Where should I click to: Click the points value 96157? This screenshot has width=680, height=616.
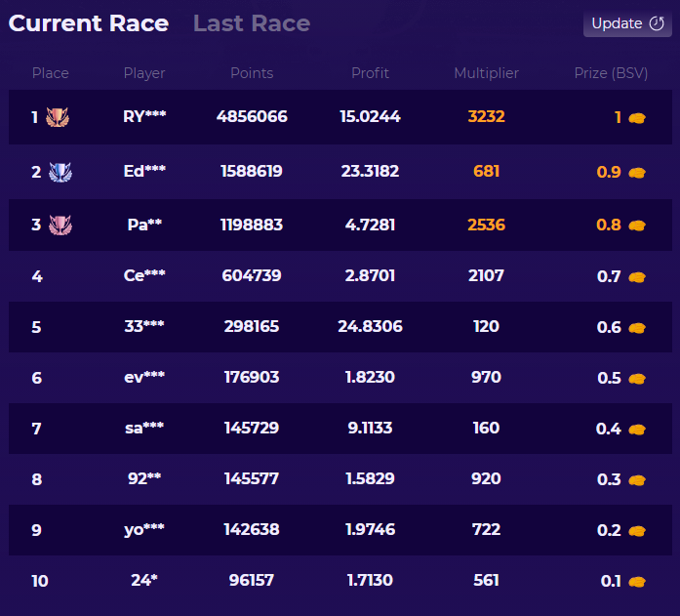click(x=252, y=581)
